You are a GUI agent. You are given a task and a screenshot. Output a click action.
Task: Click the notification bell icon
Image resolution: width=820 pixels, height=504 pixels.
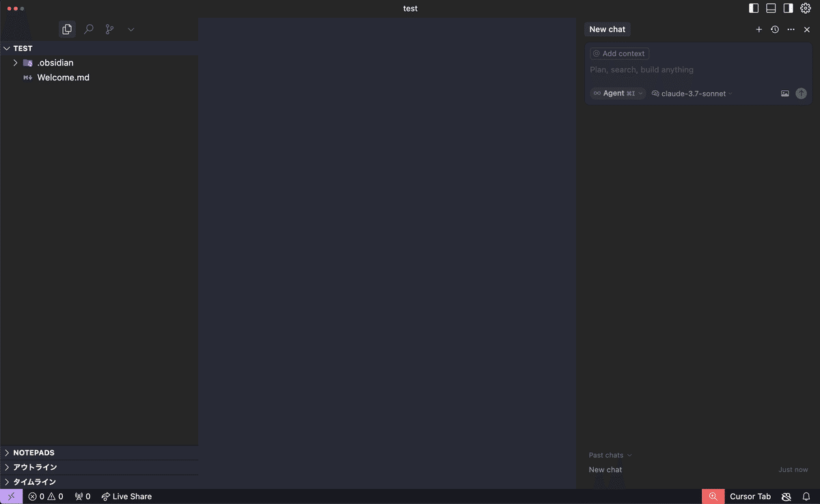click(806, 496)
